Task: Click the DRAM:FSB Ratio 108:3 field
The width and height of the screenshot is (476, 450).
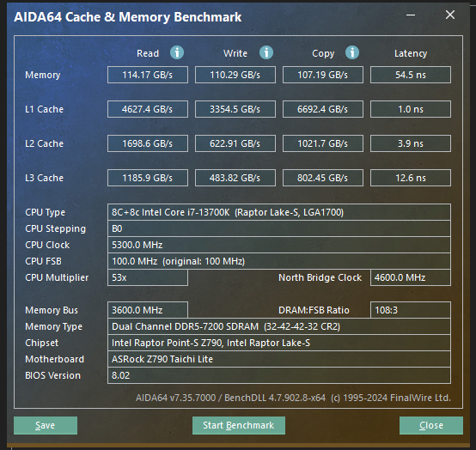Action: [x=411, y=310]
